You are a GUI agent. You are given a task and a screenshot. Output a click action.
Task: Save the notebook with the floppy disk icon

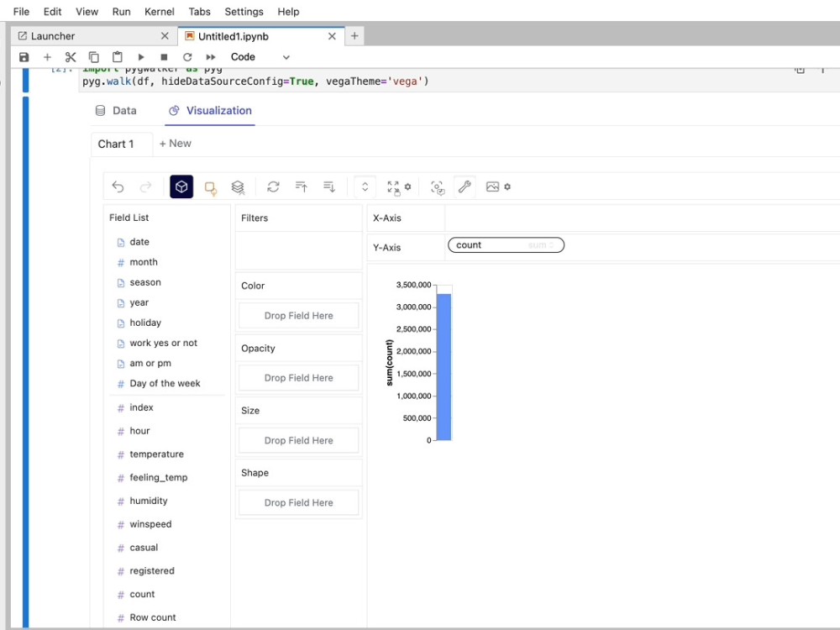(24, 57)
